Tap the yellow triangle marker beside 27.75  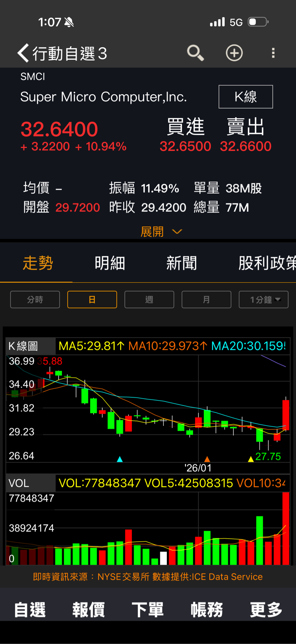(x=251, y=459)
